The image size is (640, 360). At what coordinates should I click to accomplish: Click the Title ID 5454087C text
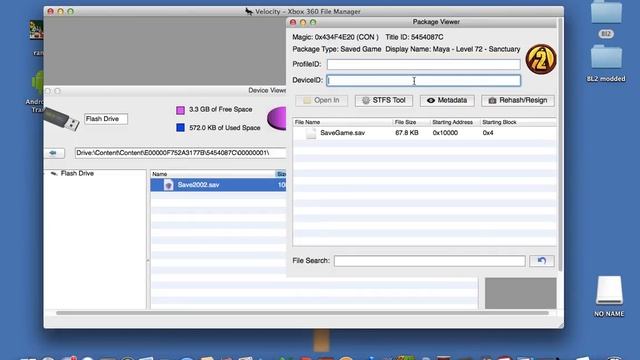tap(414, 37)
